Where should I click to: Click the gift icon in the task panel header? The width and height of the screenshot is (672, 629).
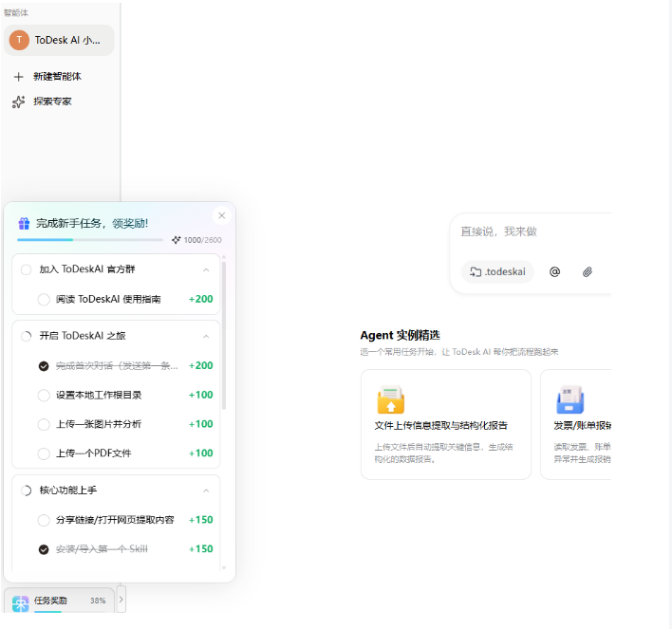24,223
